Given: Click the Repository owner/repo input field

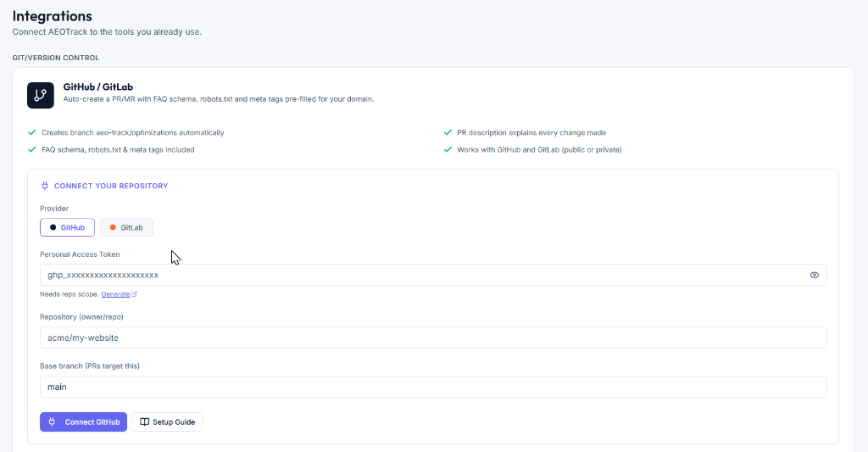Looking at the screenshot, I should click(x=433, y=338).
